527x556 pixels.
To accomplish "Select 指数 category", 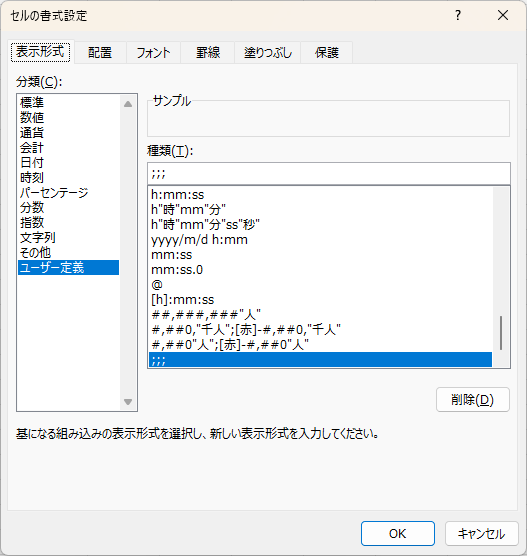I will tap(68, 222).
